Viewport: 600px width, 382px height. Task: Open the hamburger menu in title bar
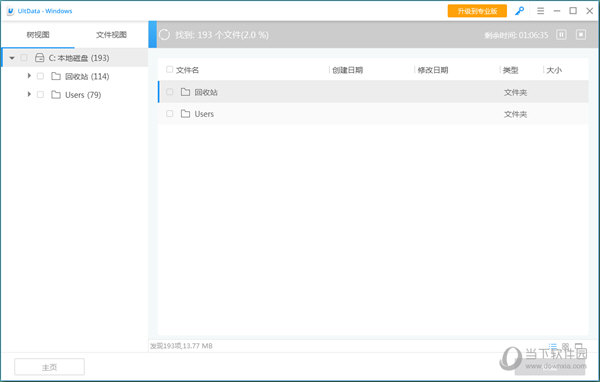click(540, 11)
